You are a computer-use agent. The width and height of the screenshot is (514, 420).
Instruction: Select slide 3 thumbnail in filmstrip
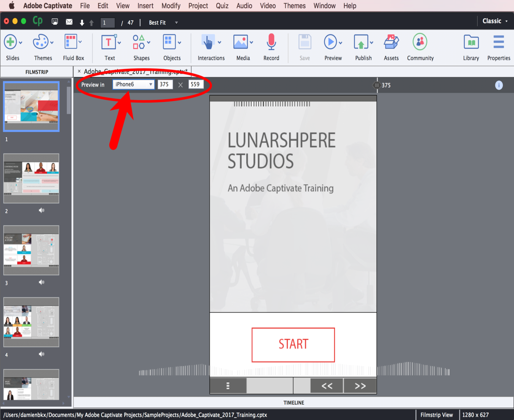pos(31,250)
